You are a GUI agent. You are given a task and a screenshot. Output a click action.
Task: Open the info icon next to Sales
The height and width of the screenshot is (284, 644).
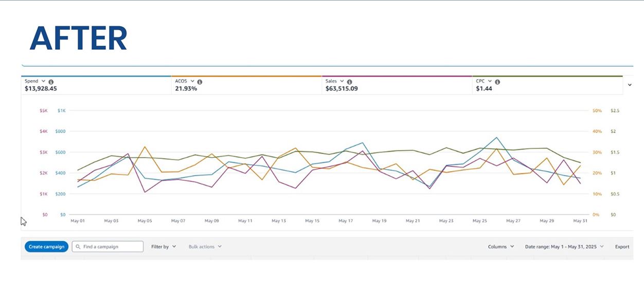point(349,82)
